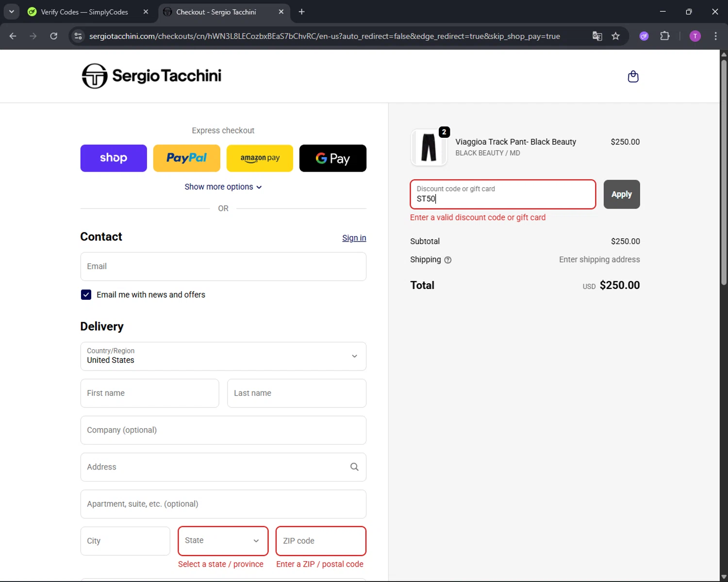
Task: Open a new browser tab
Action: (301, 12)
